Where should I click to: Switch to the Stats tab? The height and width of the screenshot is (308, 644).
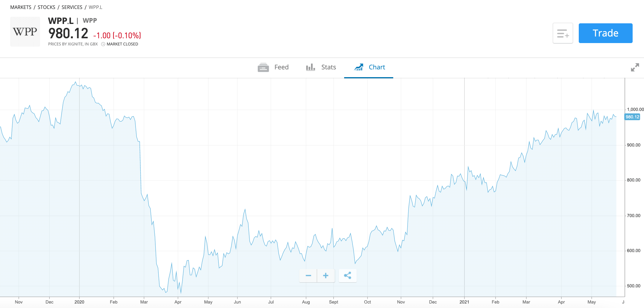click(x=321, y=67)
